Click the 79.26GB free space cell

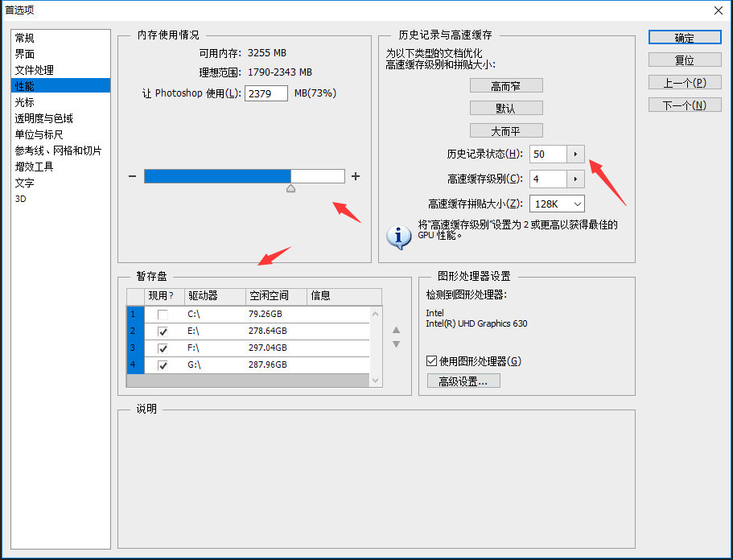click(266, 314)
